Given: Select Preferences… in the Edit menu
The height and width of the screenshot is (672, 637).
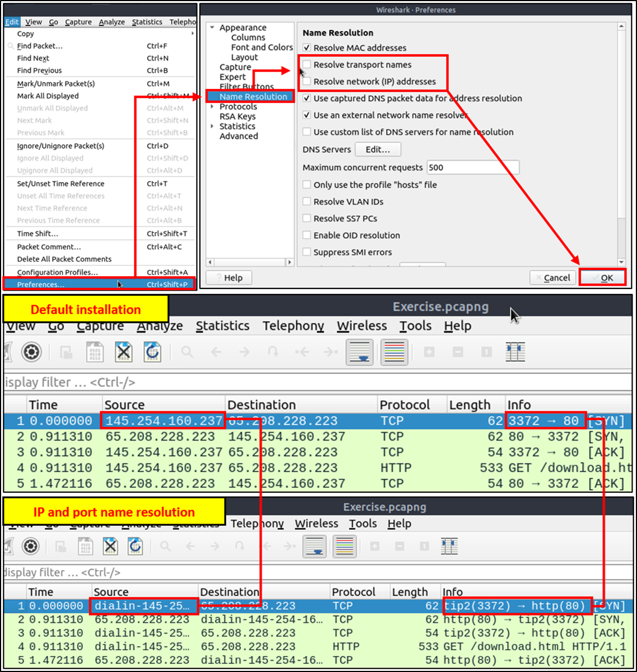Looking at the screenshot, I should (x=40, y=284).
